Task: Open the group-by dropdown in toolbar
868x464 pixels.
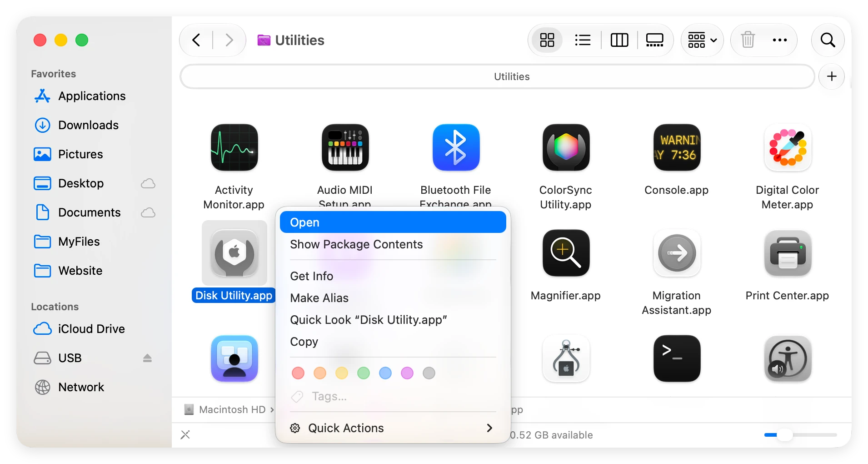Action: pos(702,40)
